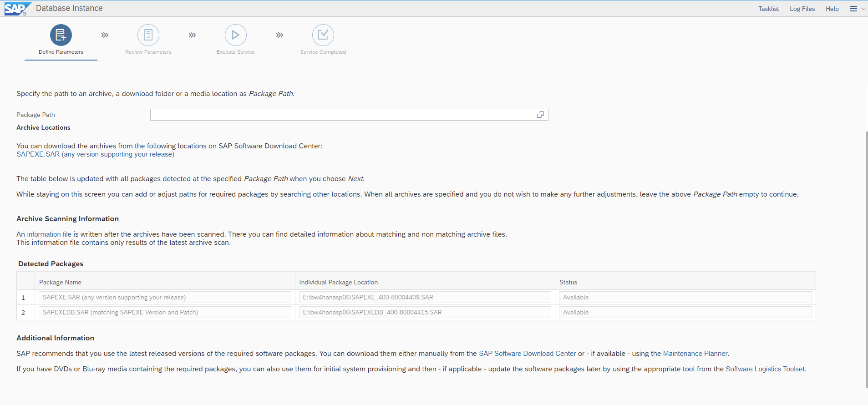This screenshot has width=868, height=405.
Task: Select the Review Parameters step icon
Action: tap(148, 35)
